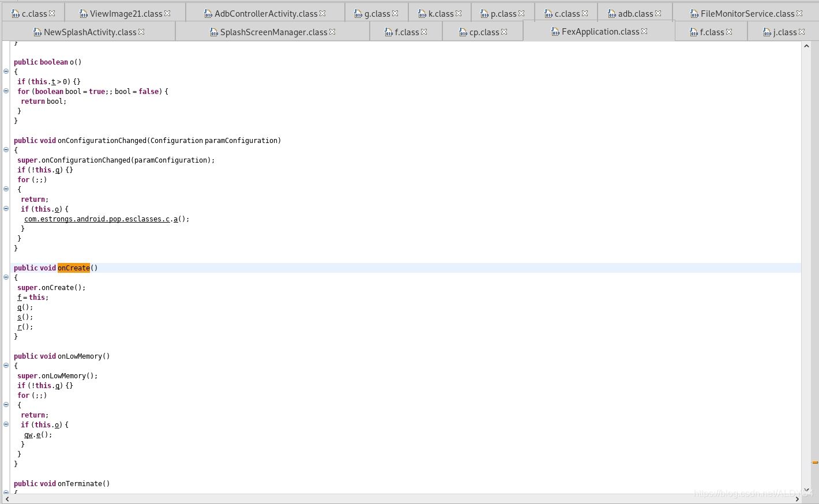This screenshot has width=819, height=504.
Task: Click the class file icon on FileMonitorService.class tab
Action: (694, 14)
